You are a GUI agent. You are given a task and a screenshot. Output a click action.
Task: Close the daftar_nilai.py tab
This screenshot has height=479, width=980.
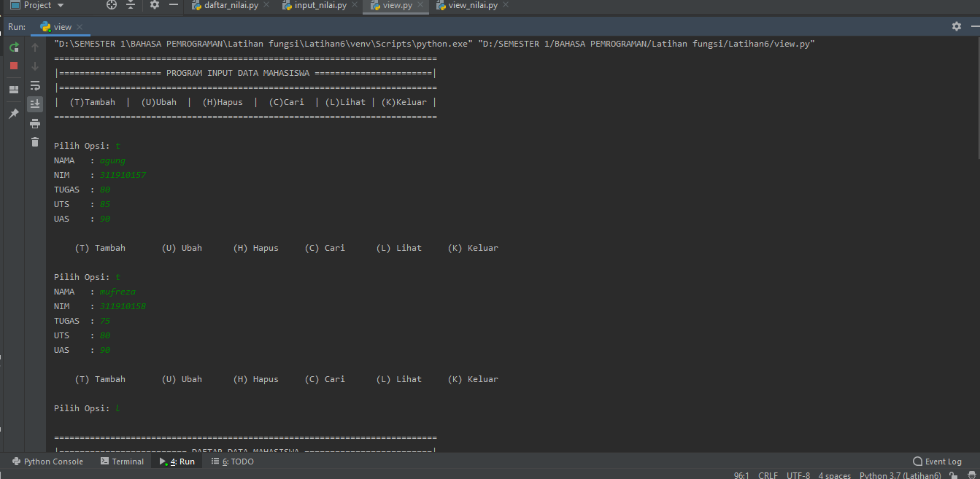(266, 5)
